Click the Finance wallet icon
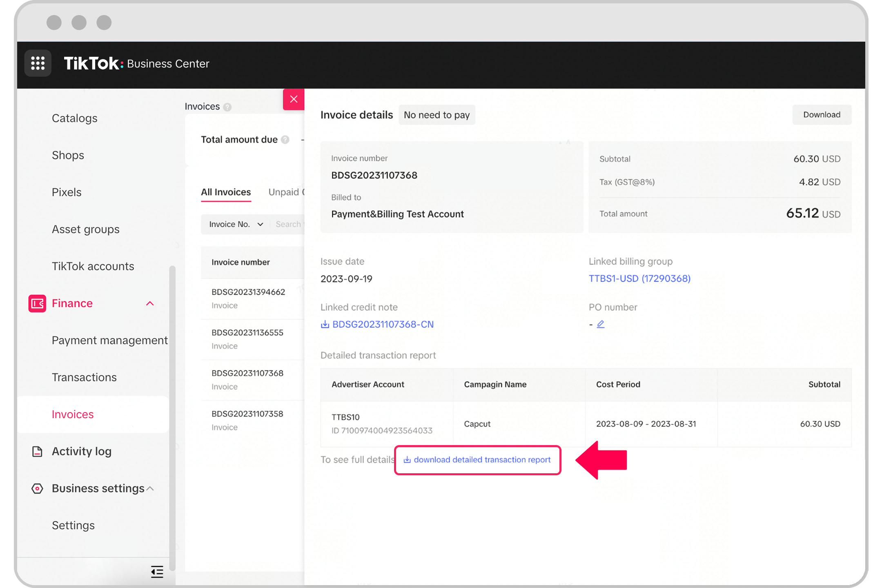The height and width of the screenshot is (588, 882). point(37,303)
